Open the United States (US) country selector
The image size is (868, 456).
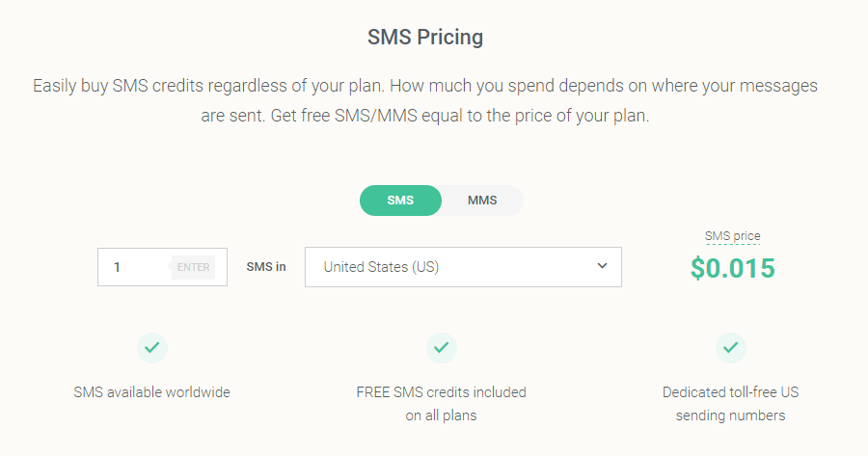(x=463, y=267)
